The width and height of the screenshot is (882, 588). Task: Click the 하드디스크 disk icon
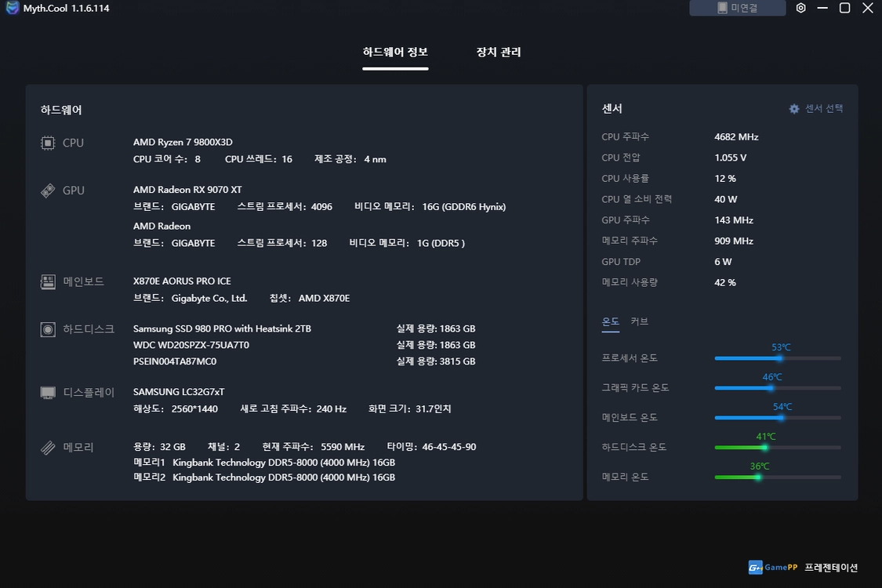48,329
